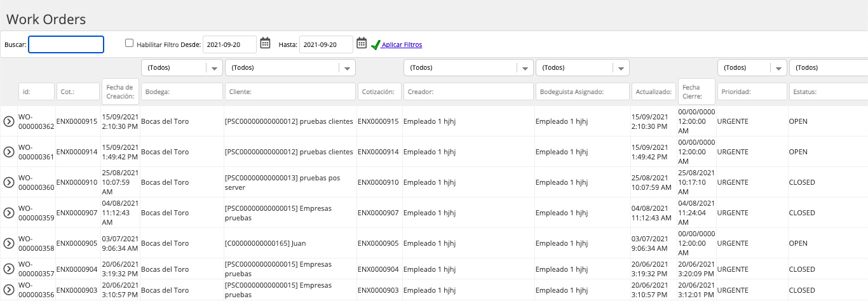Focus the Buscar search field

(66, 44)
